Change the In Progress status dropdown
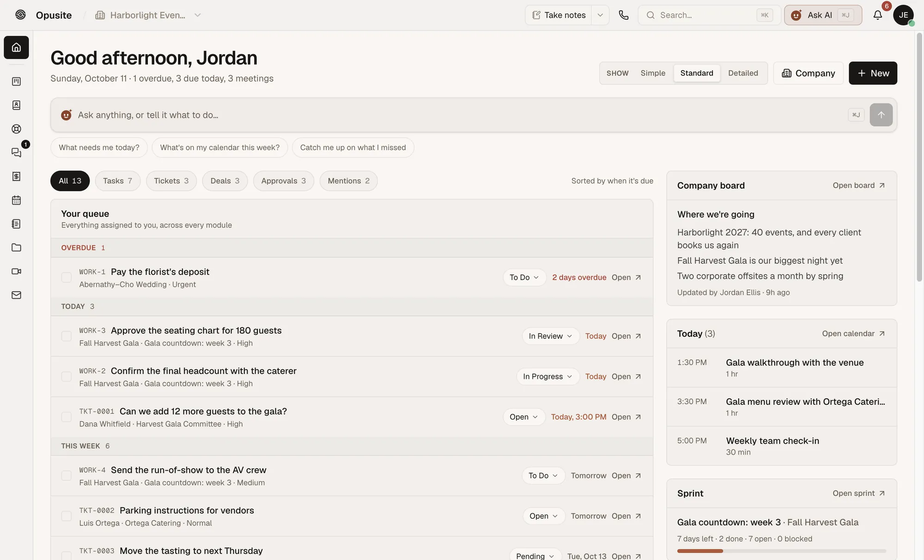Image resolution: width=924 pixels, height=560 pixels. [x=548, y=377]
